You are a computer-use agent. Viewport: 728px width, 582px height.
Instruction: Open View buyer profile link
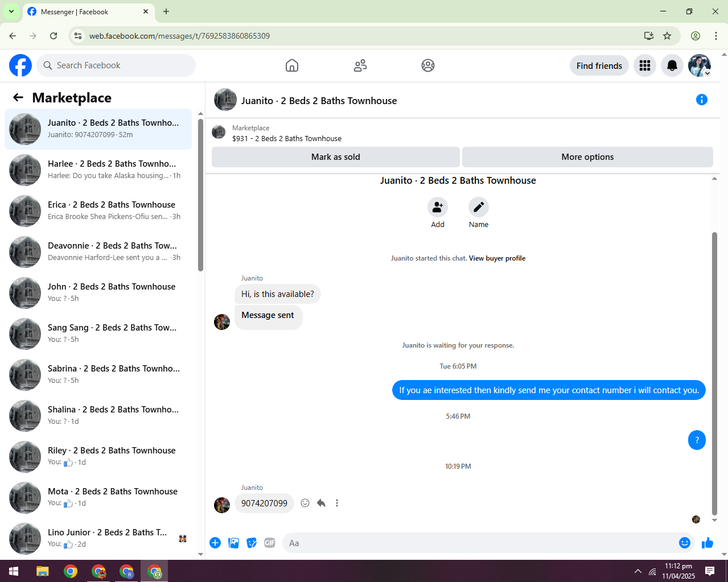pos(497,258)
